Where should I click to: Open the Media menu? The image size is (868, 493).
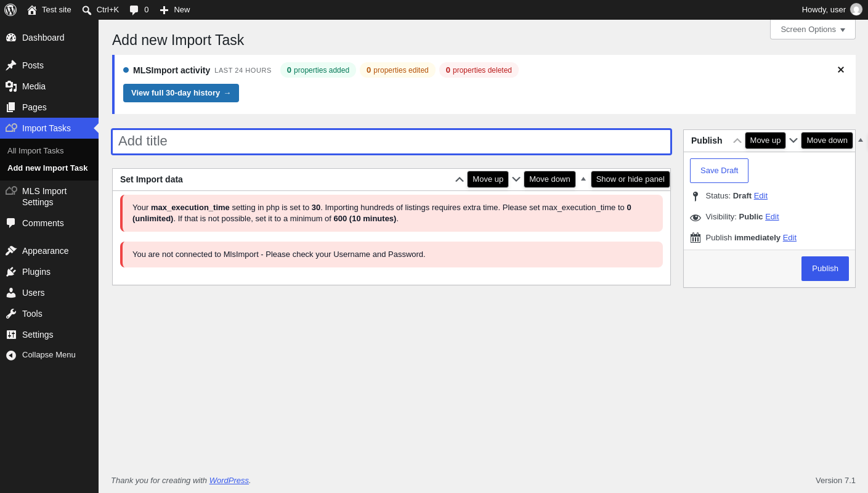[49, 86]
